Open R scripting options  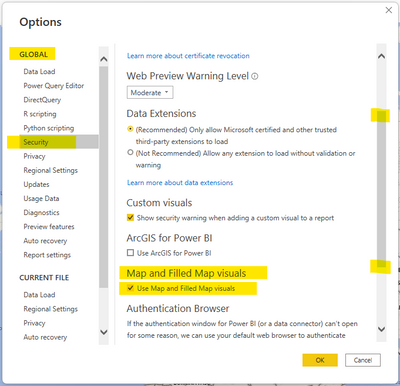[40, 114]
